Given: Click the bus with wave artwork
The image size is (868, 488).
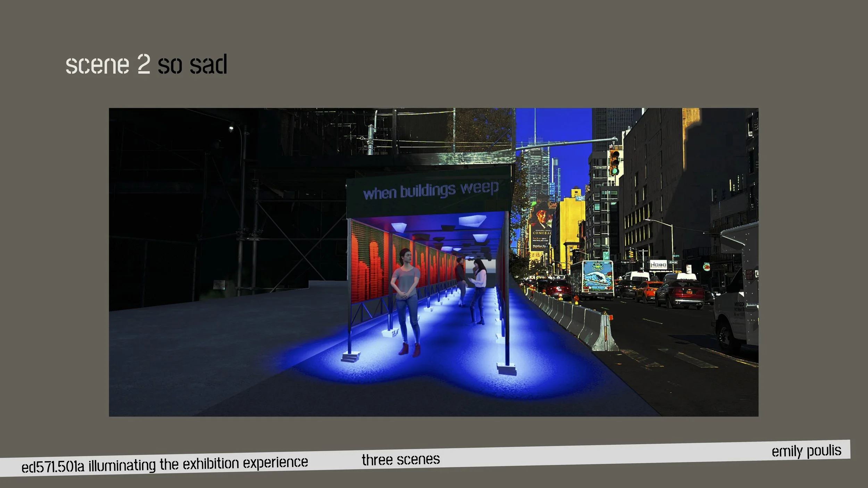Looking at the screenshot, I should tap(592, 280).
